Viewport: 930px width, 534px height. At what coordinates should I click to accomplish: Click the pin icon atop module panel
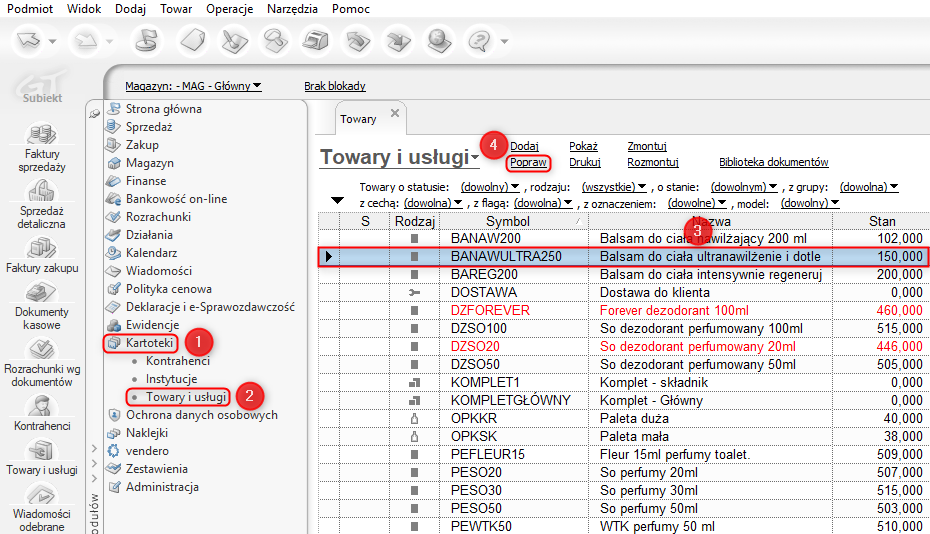coord(94,113)
